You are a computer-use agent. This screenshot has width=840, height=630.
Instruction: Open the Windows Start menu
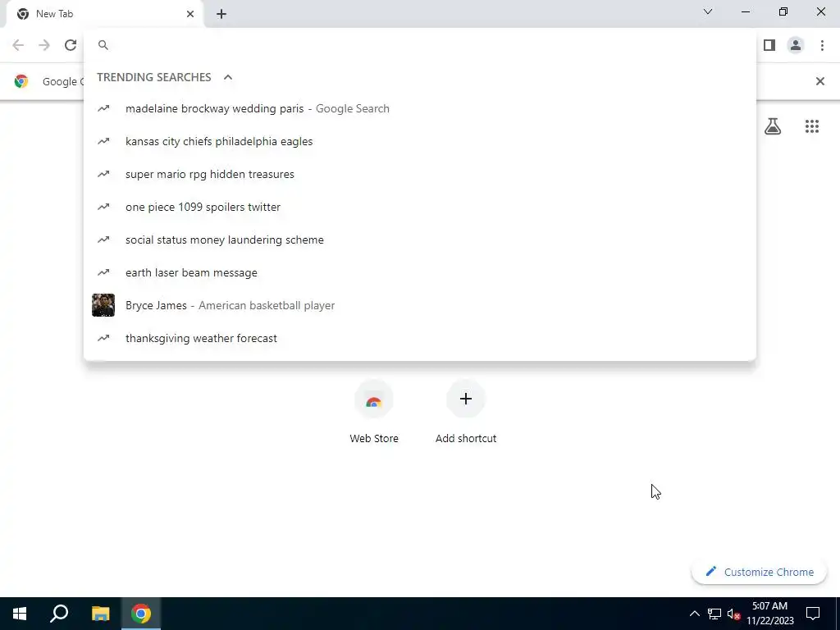[20, 614]
